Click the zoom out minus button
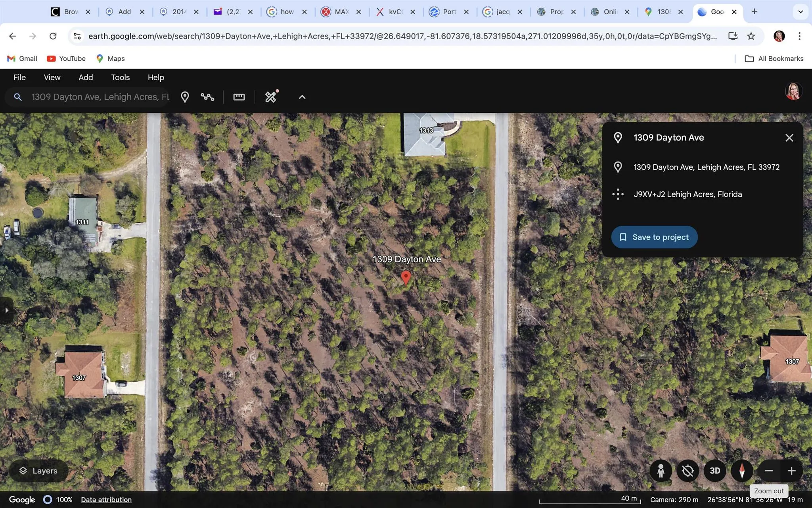 (769, 471)
